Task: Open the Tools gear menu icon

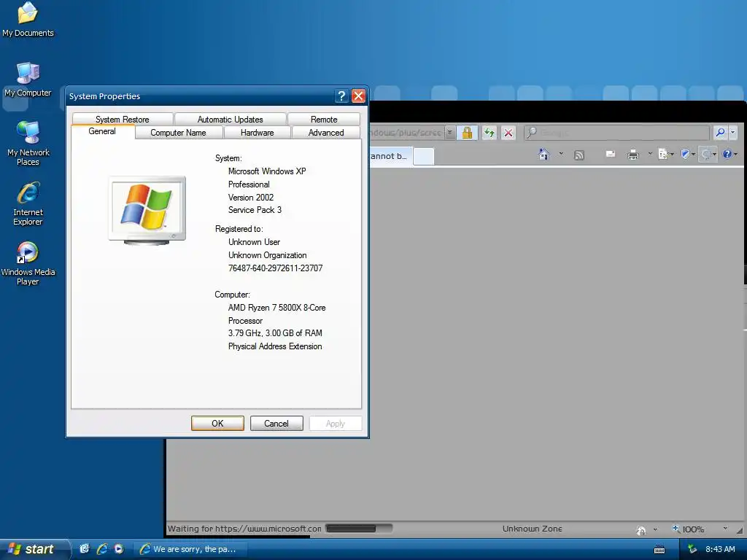Action: point(706,154)
